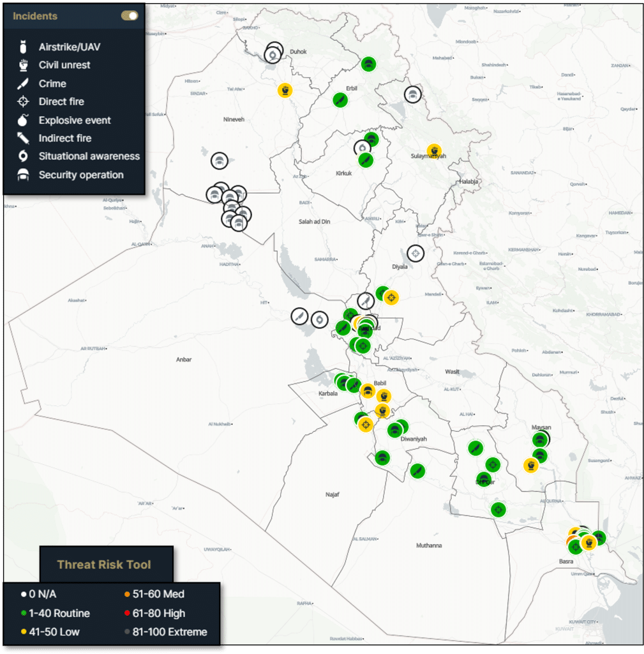Toggle the Incidents switch off
Viewport: 644px width, 654px height.
130,16
